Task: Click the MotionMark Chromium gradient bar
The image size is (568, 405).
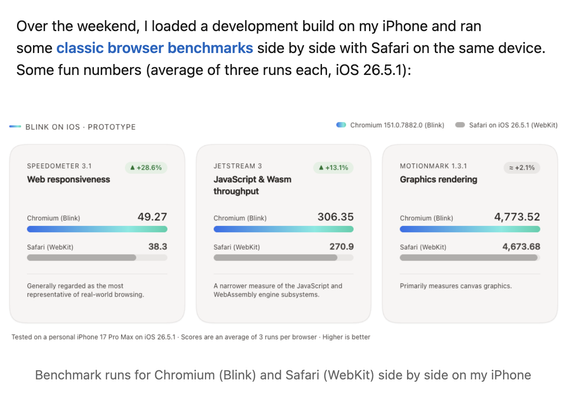Action: click(x=470, y=229)
